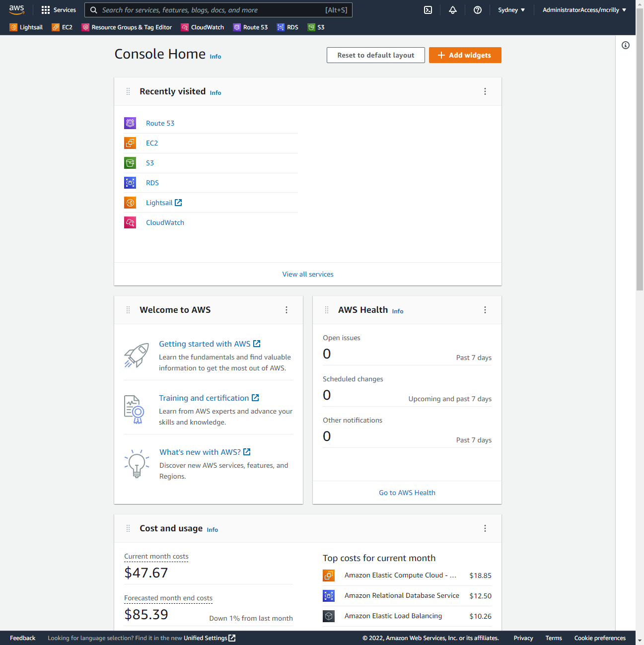The image size is (644, 645).
Task: Click the Info link beside AWS Health
Action: [x=398, y=311]
